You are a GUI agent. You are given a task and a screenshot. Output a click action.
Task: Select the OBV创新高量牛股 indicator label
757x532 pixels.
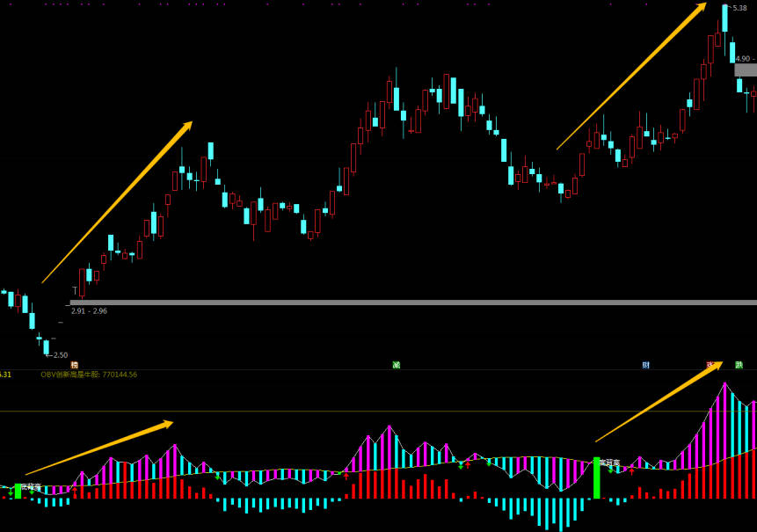click(89, 375)
